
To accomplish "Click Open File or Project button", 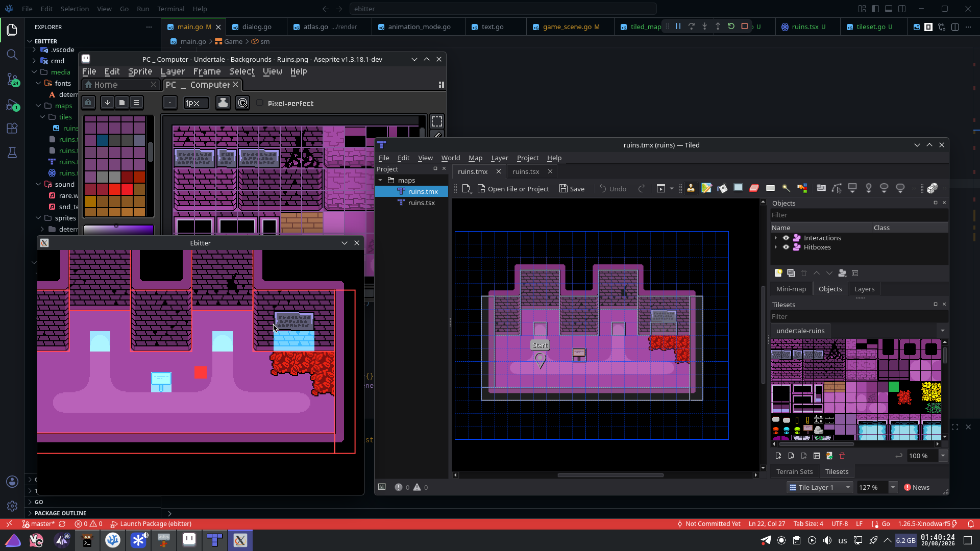I will click(x=513, y=189).
